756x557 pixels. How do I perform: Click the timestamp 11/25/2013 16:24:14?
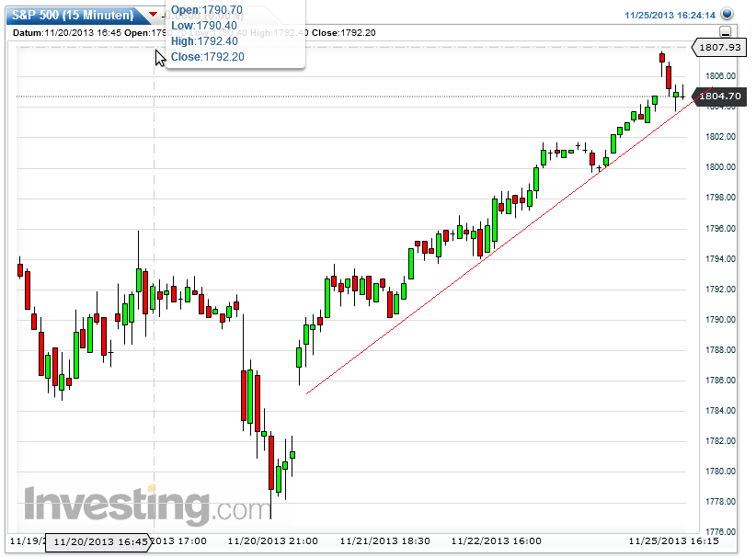click(670, 16)
